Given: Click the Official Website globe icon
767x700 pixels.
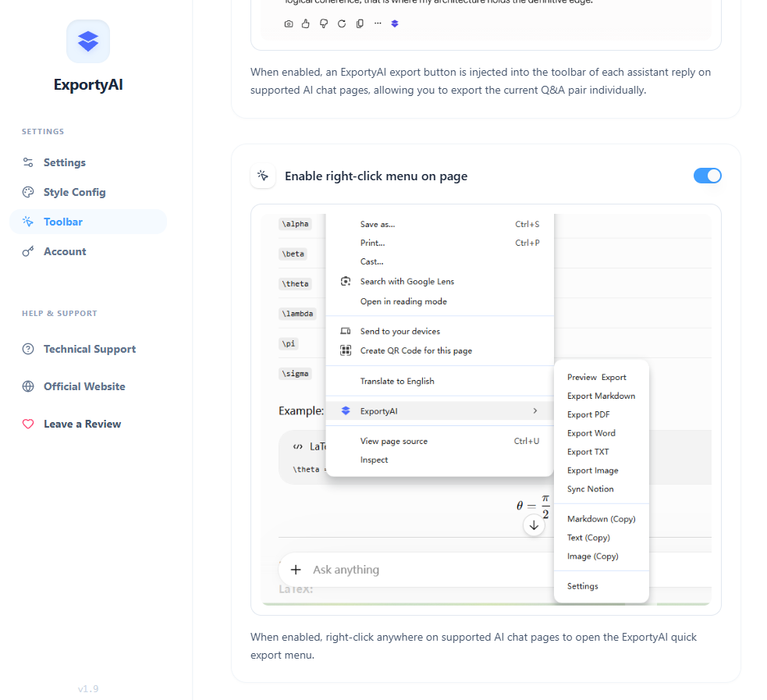Looking at the screenshot, I should (x=28, y=386).
